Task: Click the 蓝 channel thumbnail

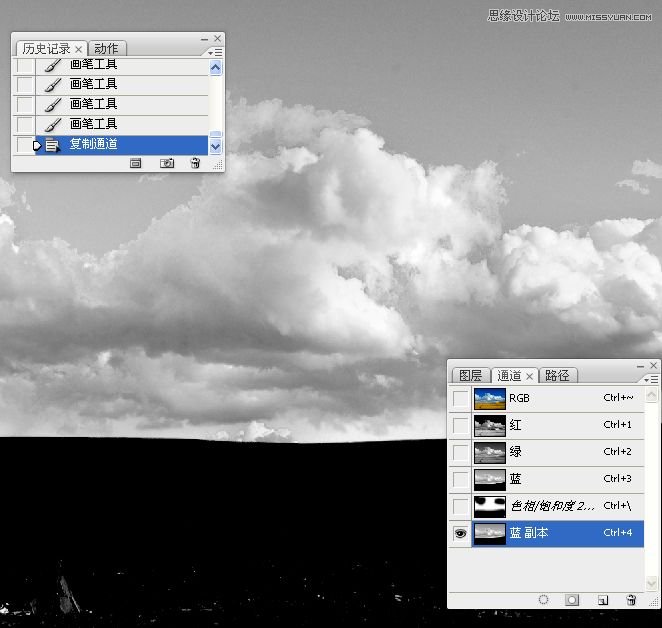Action: coord(489,480)
